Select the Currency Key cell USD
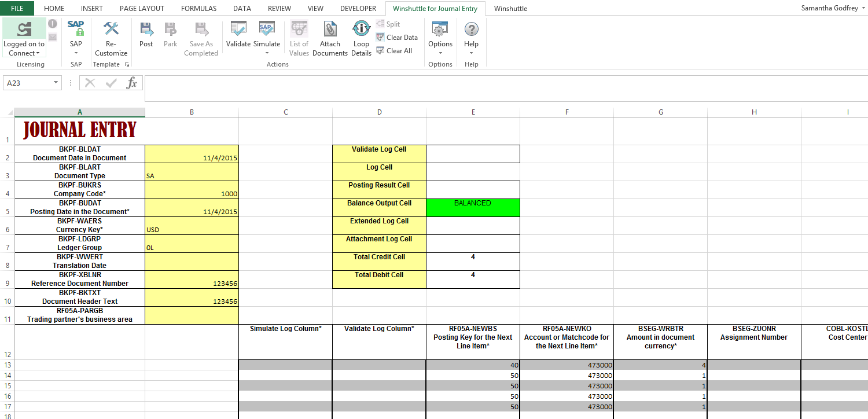This screenshot has width=868, height=419. tap(192, 226)
